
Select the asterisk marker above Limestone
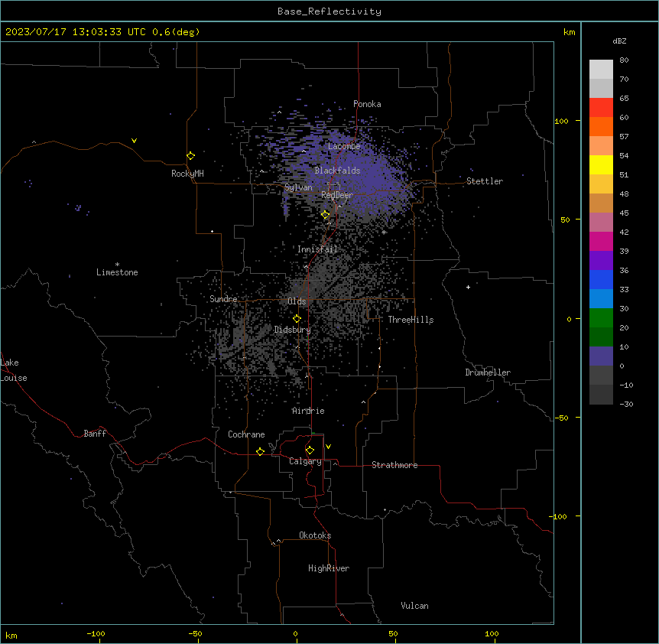click(x=117, y=265)
